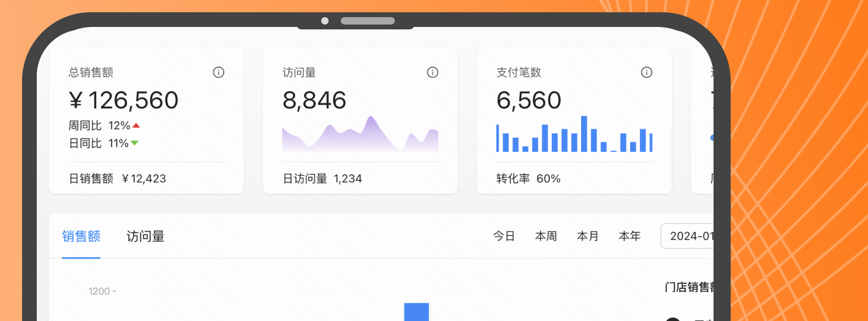868x321 pixels.
Task: Click the blue bar in the sales chart
Action: tap(416, 311)
